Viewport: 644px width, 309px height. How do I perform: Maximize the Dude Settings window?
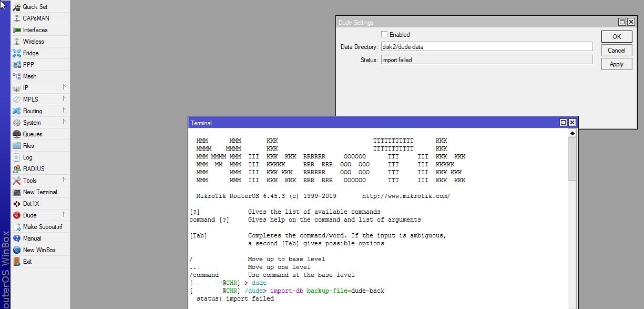(x=622, y=22)
